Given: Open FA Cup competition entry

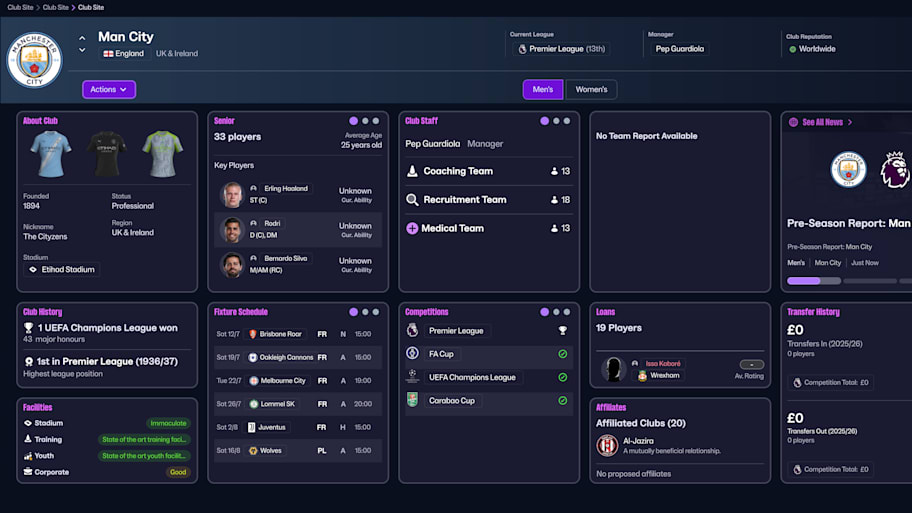Looking at the screenshot, I should (441, 354).
